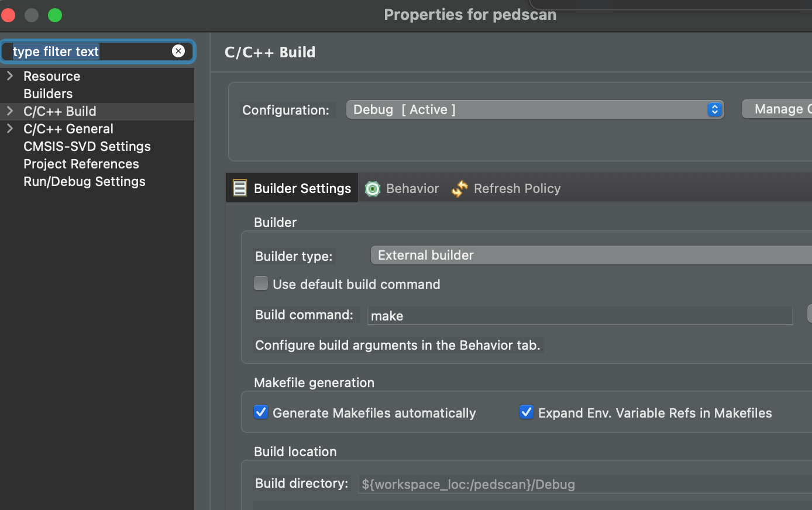
Task: Click the Build command input field
Action: coord(580,316)
